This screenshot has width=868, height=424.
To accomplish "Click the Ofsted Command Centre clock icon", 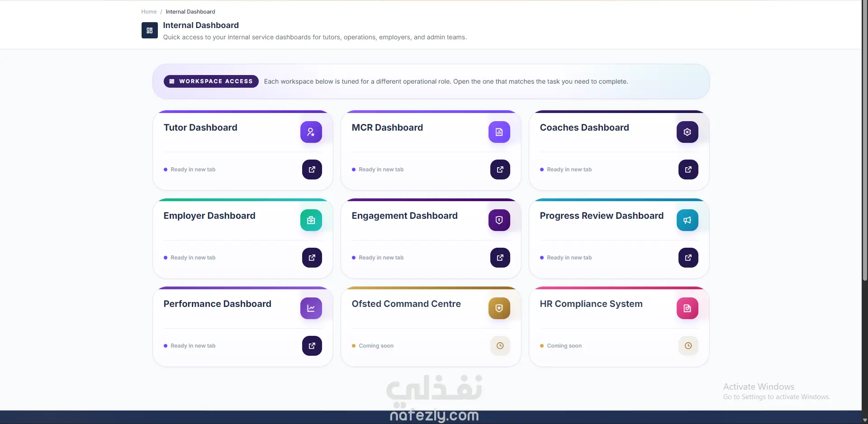I will pyautogui.click(x=500, y=346).
